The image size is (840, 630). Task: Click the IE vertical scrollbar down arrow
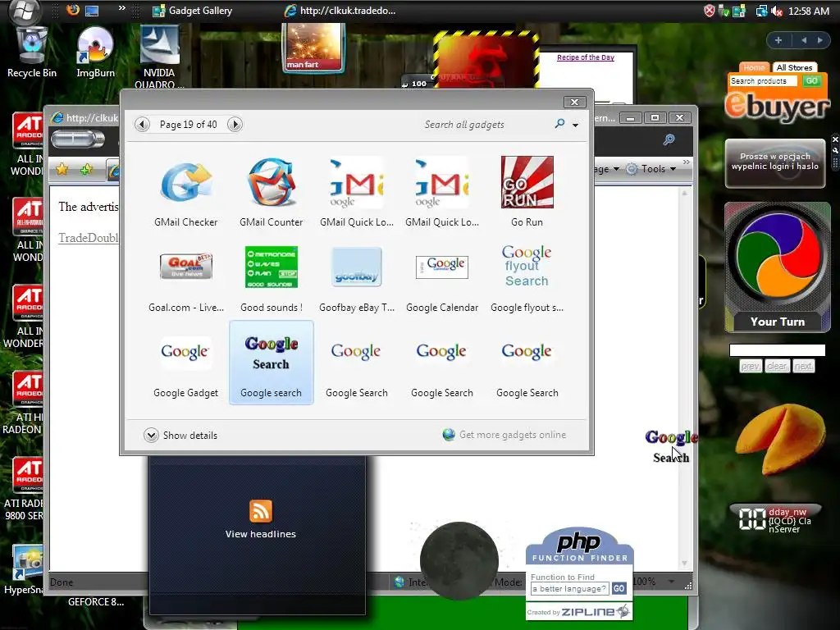684,563
